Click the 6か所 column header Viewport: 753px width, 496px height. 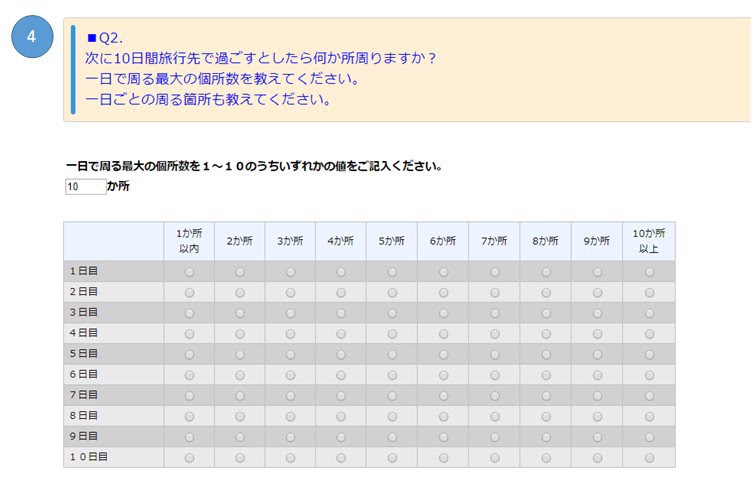[x=443, y=241]
